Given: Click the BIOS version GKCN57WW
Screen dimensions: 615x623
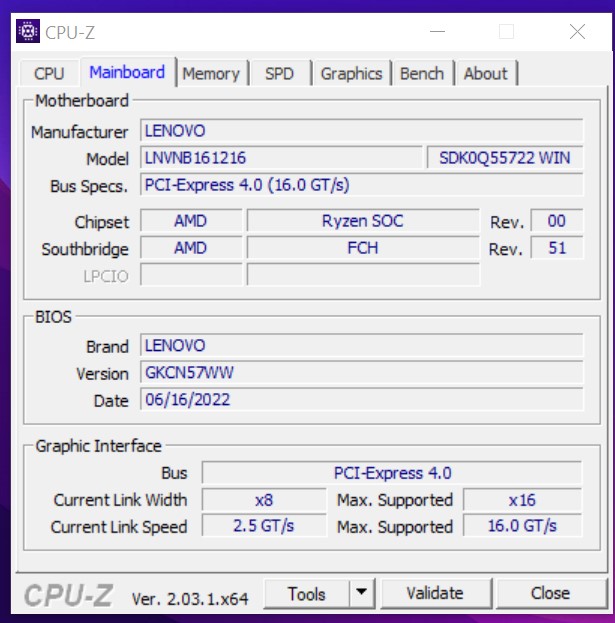Looking at the screenshot, I should click(x=362, y=373).
